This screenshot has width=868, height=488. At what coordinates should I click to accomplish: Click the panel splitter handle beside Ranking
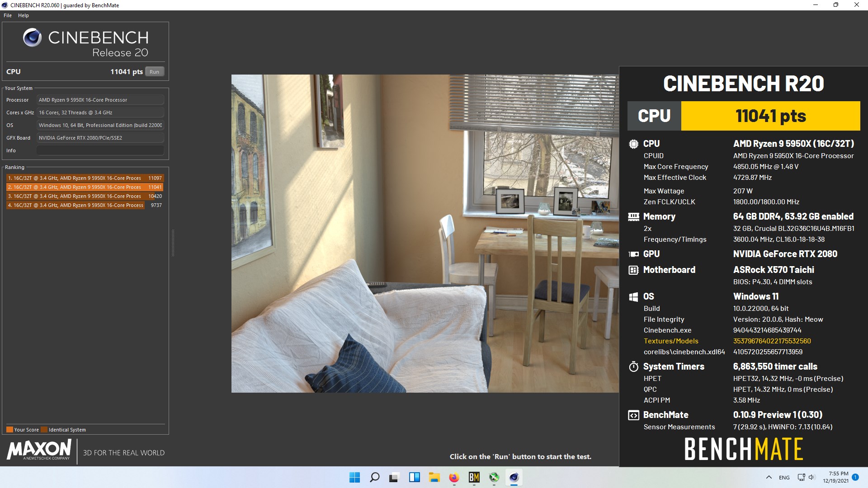click(x=173, y=243)
